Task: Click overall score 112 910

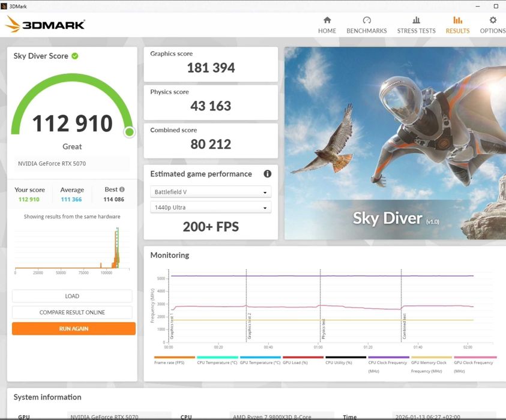Action: click(72, 124)
